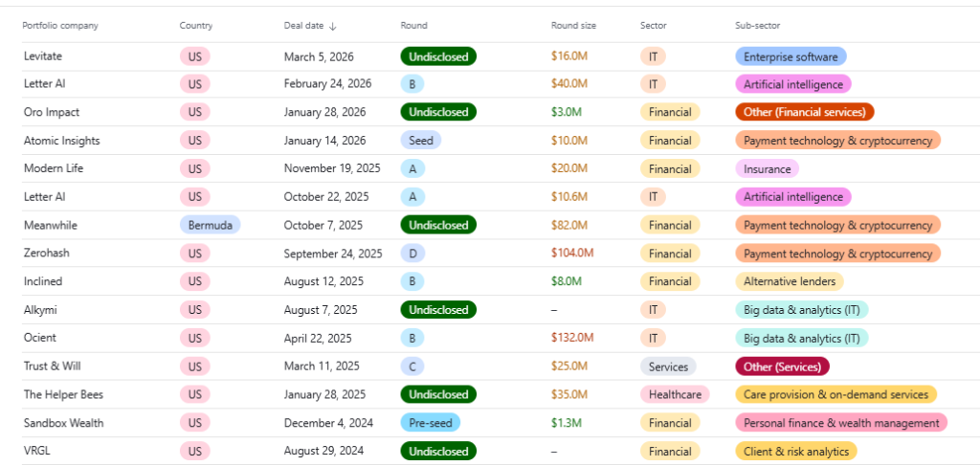The width and height of the screenshot is (980, 466).
Task: Click the Seed round badge
Action: pyautogui.click(x=420, y=141)
